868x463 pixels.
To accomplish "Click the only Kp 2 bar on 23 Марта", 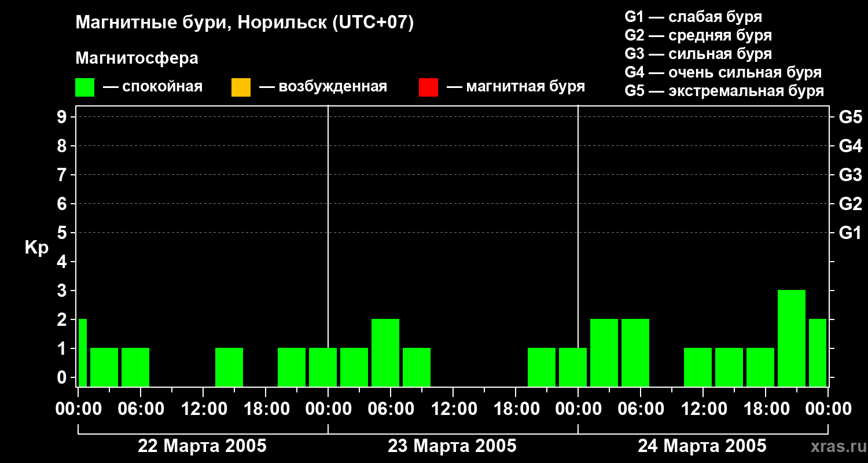I will pyautogui.click(x=385, y=352).
